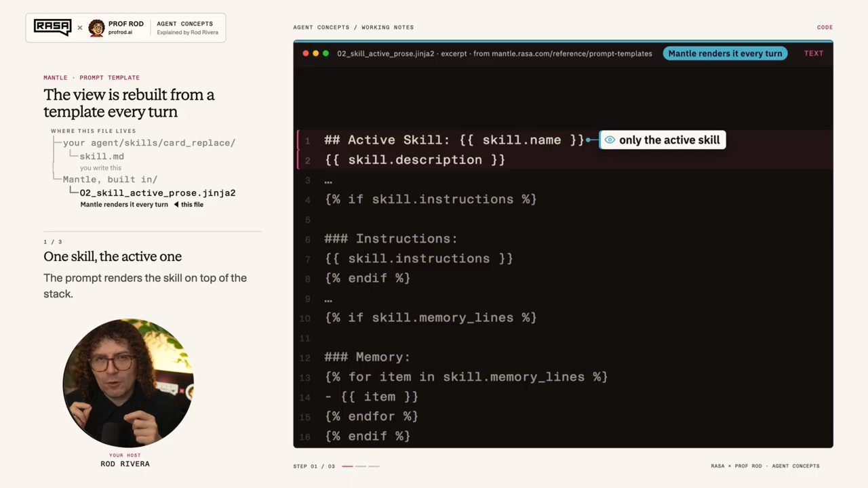Click the profrod.ai link
Image resolution: width=868 pixels, height=488 pixels.
(120, 32)
